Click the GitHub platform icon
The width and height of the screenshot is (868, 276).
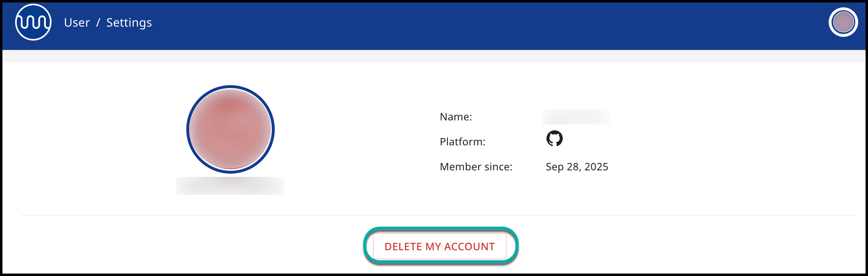[x=554, y=139]
